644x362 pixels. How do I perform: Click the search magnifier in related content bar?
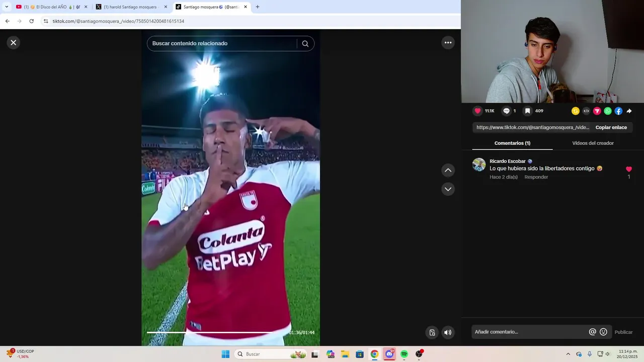point(305,43)
